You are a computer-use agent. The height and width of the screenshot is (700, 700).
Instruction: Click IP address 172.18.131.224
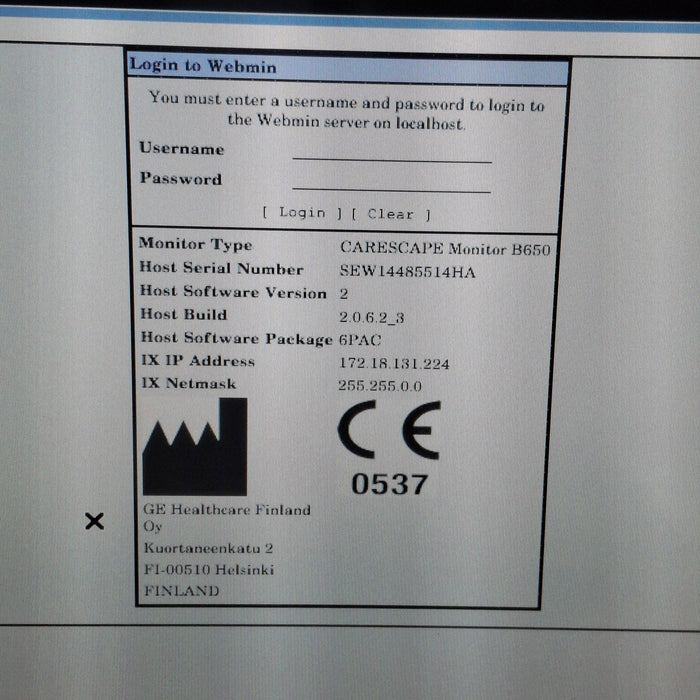click(394, 363)
